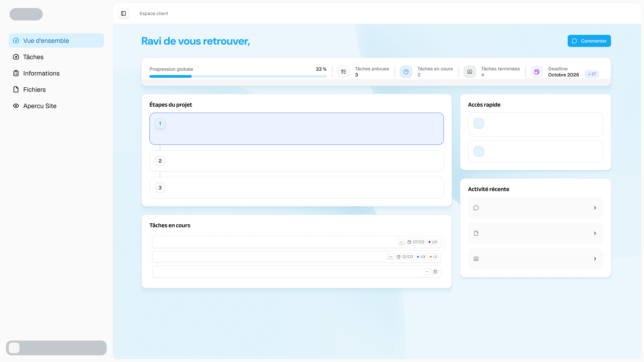Click the blue UX tag on 12/03 task

click(x=421, y=257)
